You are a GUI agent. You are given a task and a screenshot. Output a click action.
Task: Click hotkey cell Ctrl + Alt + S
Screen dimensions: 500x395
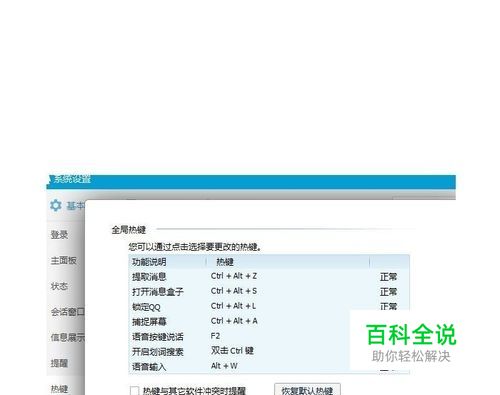pos(234,291)
